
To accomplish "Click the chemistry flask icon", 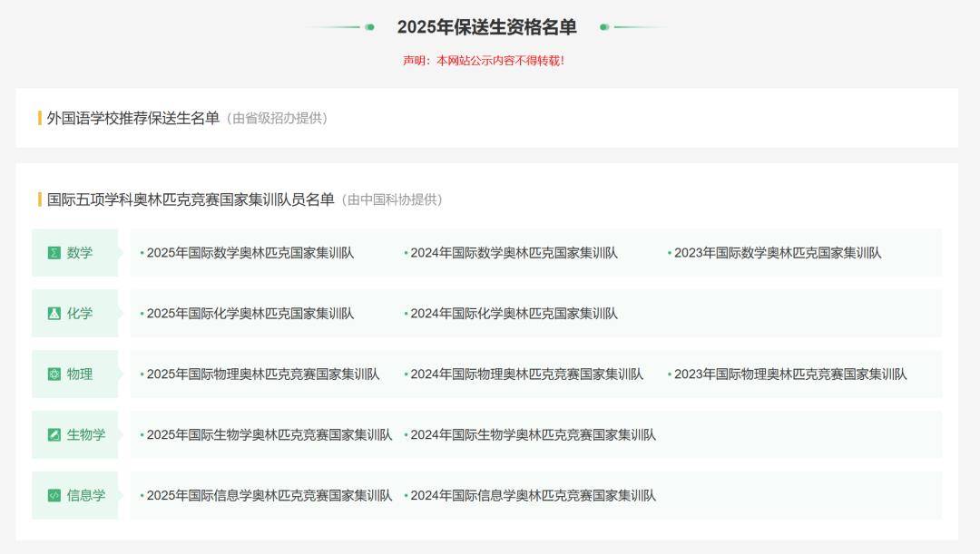I will [54, 314].
